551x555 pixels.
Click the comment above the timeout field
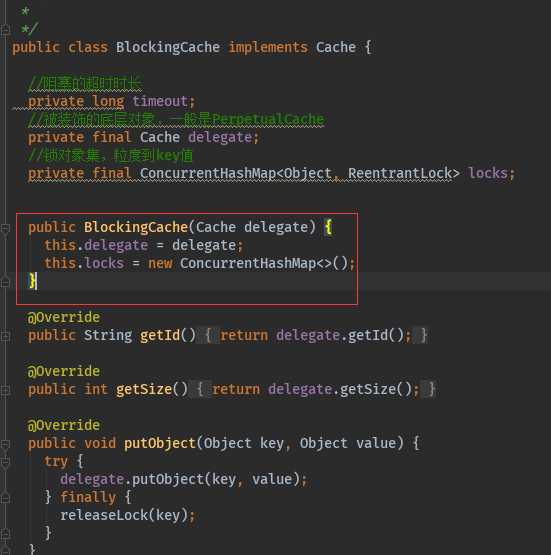pos(85,84)
